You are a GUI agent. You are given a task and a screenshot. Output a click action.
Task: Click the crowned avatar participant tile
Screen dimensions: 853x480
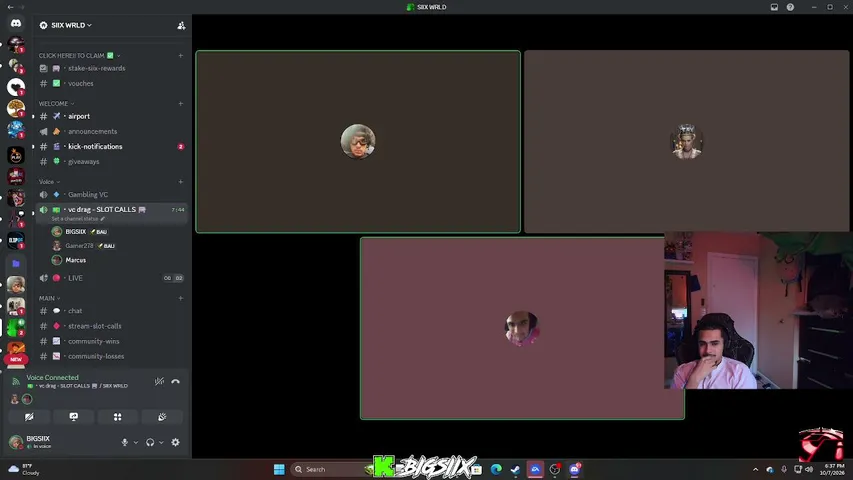pyautogui.click(x=687, y=141)
